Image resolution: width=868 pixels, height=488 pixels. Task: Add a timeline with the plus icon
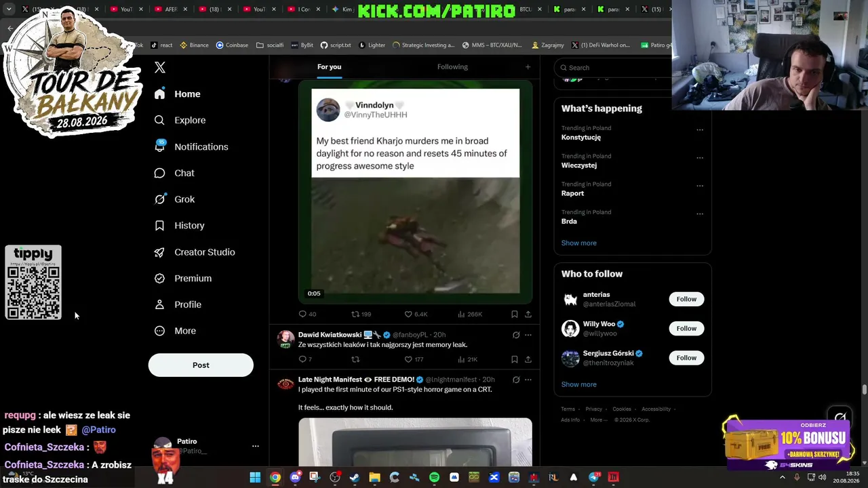tap(528, 66)
